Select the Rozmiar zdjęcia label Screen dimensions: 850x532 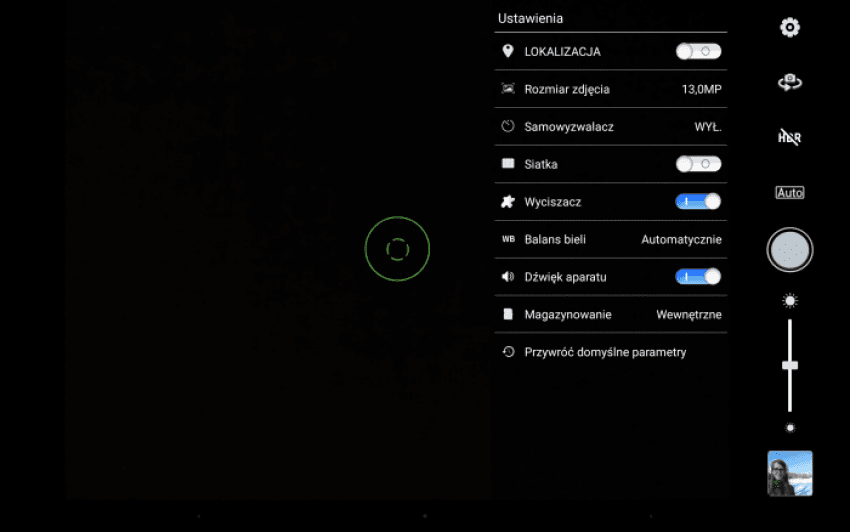[567, 89]
